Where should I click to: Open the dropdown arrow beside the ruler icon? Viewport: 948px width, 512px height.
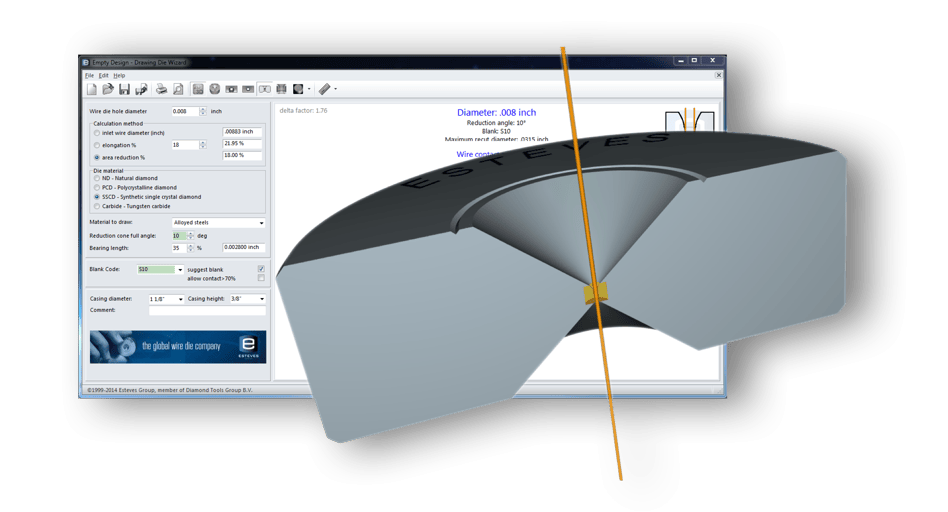(x=336, y=89)
